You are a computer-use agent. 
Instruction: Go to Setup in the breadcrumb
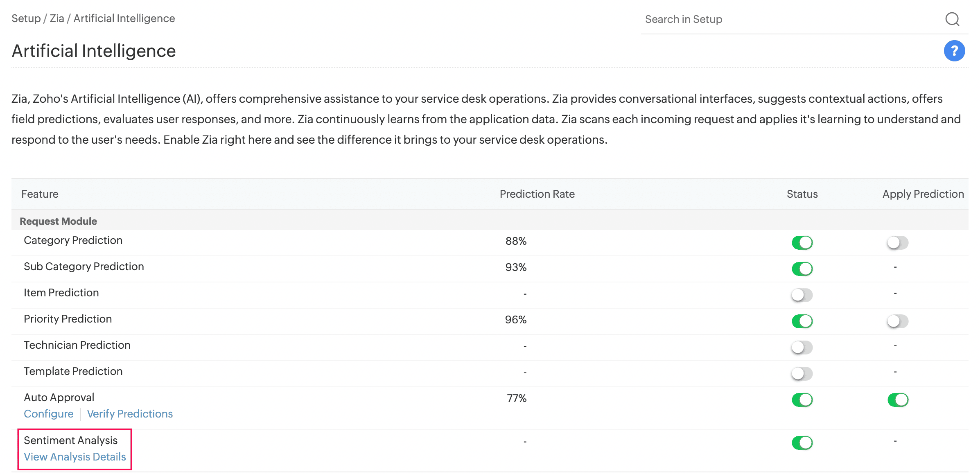[26, 18]
